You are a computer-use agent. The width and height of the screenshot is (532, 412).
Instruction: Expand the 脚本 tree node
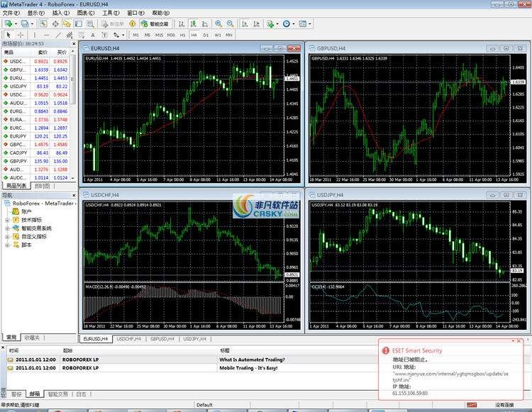[7, 245]
